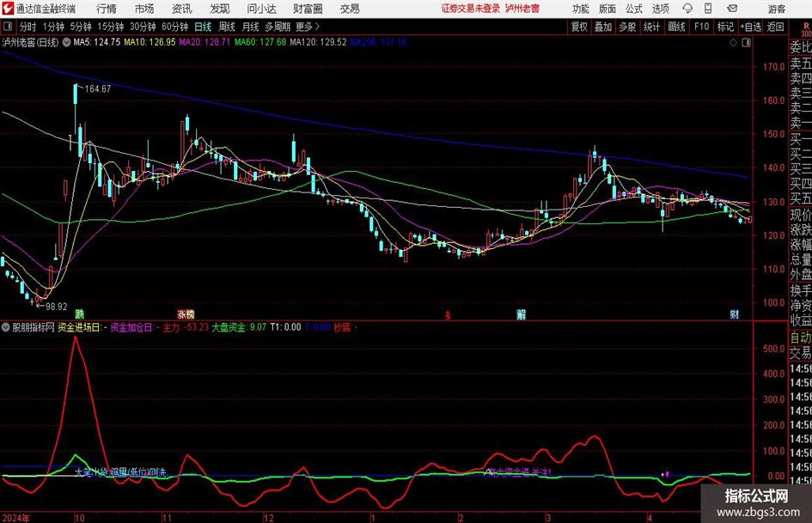
Task: Open 股朋指标网 indicator settings round arrow
Action: (x=6, y=327)
